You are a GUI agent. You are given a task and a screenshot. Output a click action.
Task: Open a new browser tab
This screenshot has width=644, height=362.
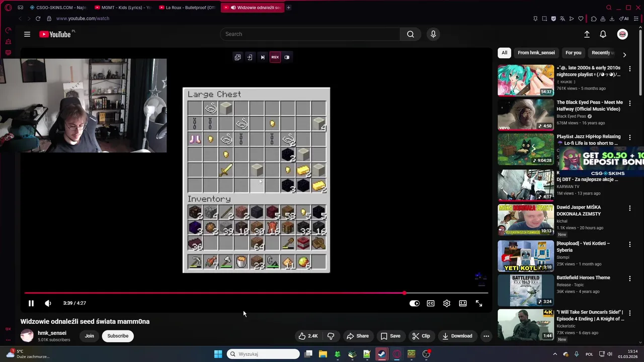pos(288,8)
